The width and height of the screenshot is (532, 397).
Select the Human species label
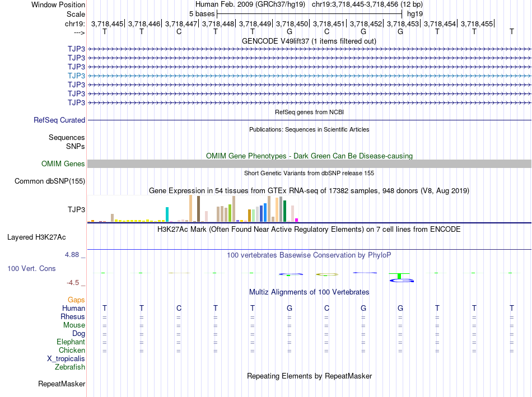[x=73, y=308]
